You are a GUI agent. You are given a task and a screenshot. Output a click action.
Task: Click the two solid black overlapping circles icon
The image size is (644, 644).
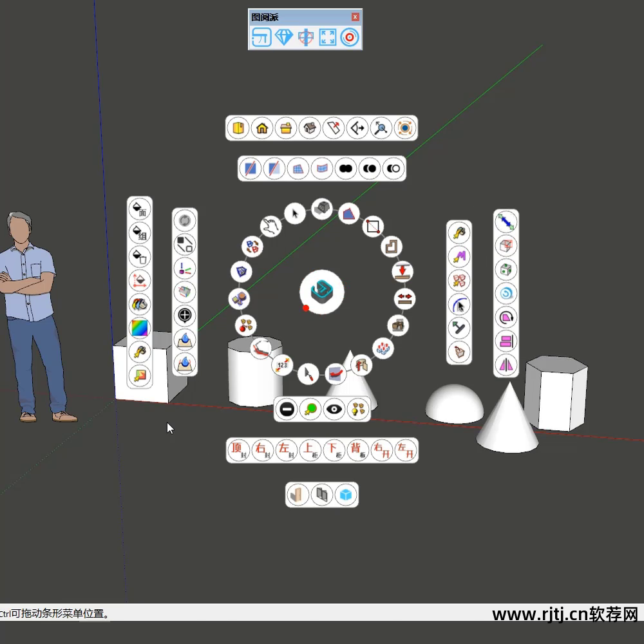346,169
